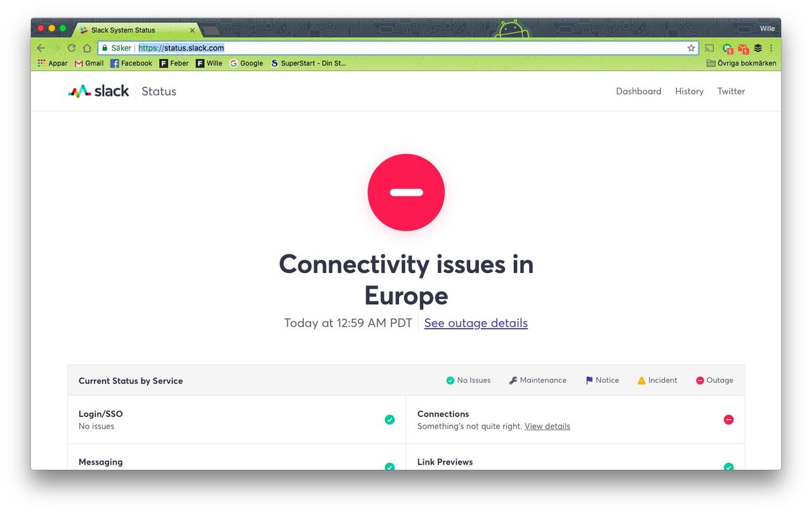This screenshot has height=514, width=812.
Task: Bookmark page with the star icon
Action: click(x=691, y=48)
